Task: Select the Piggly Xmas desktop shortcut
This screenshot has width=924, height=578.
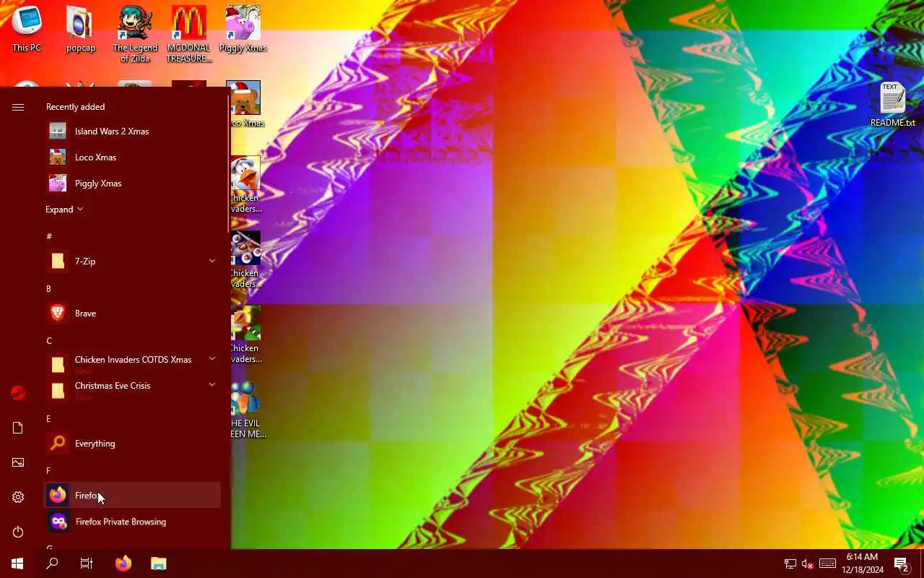Action: (x=243, y=29)
